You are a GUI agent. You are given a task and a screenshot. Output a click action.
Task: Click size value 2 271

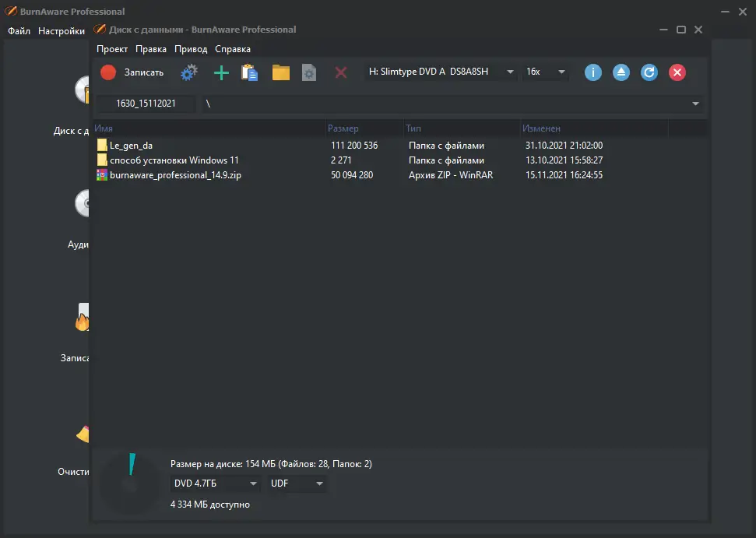tap(341, 160)
